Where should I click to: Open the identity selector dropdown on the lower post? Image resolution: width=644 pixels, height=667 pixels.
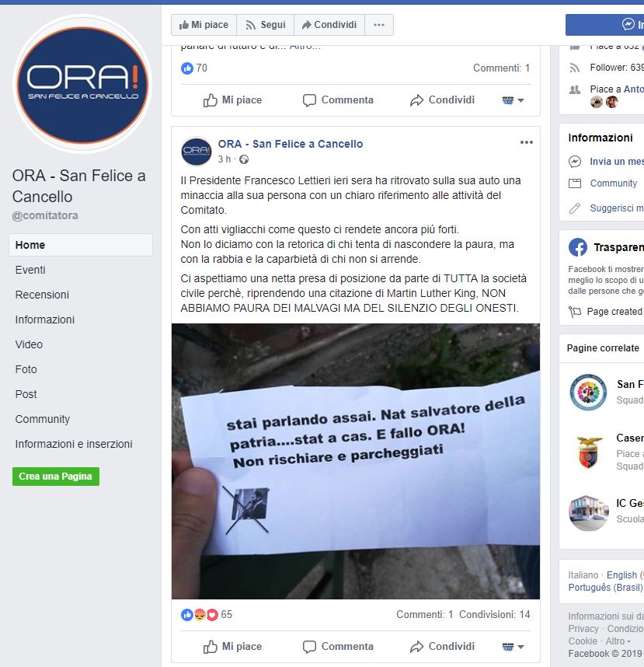(x=513, y=647)
